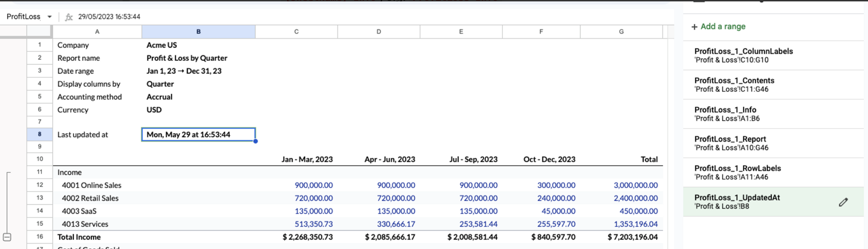Collapse the row group with the minus icon
The image size is (868, 249).
7,237
